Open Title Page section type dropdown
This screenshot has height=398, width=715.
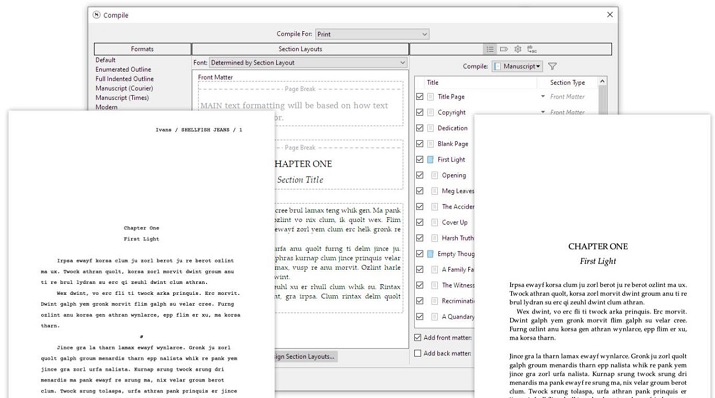point(543,97)
